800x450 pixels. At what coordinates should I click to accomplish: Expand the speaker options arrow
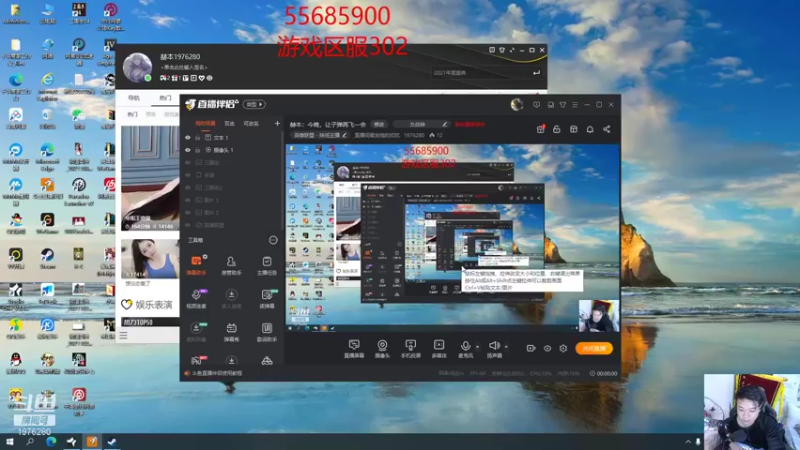[506, 347]
